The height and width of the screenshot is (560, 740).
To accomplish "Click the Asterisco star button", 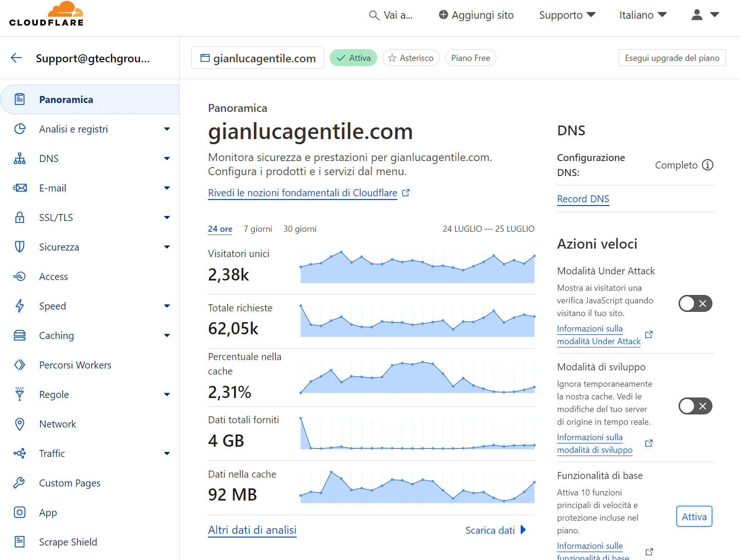I will (x=411, y=58).
